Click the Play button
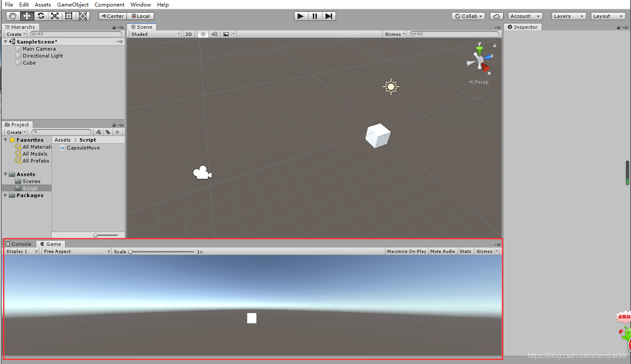Viewport: 631px width, 364px height. click(301, 16)
